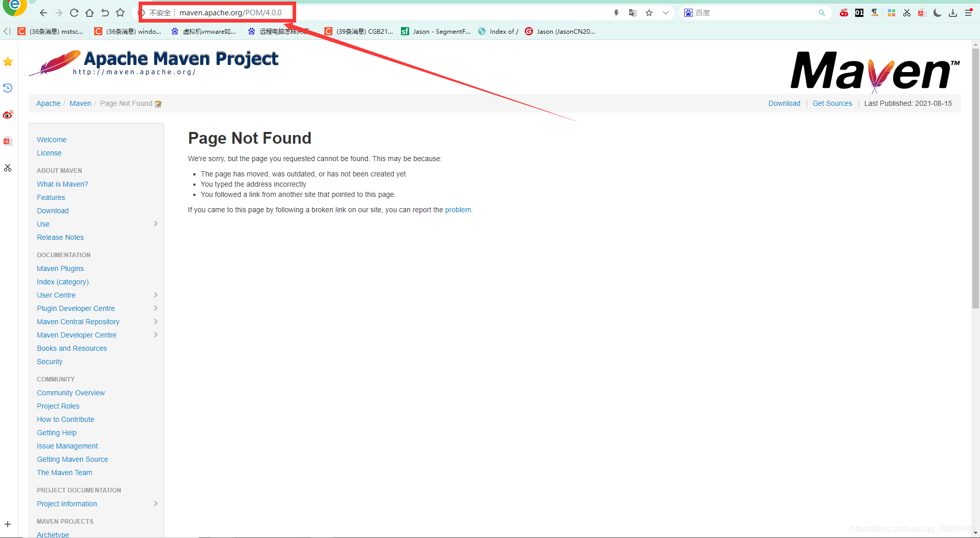This screenshot has height=538, width=980.
Task: Click the edit icon beside Page Not Found
Action: [x=158, y=104]
